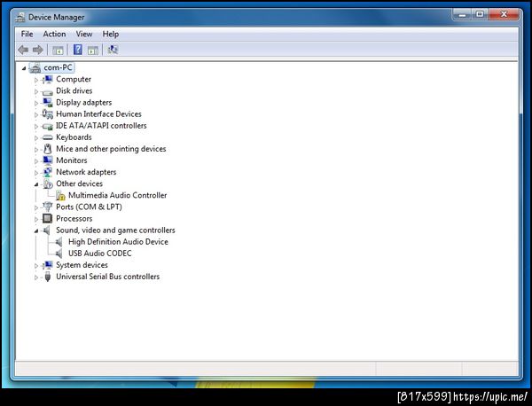
Task: Expand the System devices node
Action: (x=36, y=266)
